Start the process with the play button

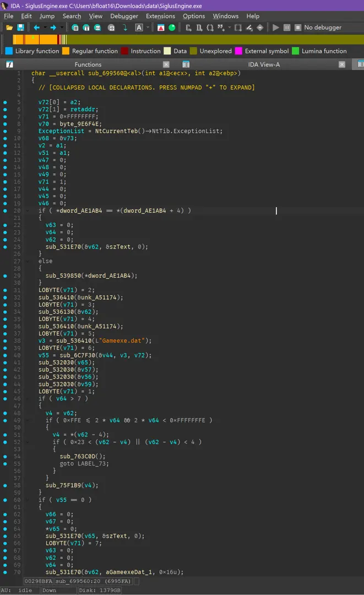(276, 28)
